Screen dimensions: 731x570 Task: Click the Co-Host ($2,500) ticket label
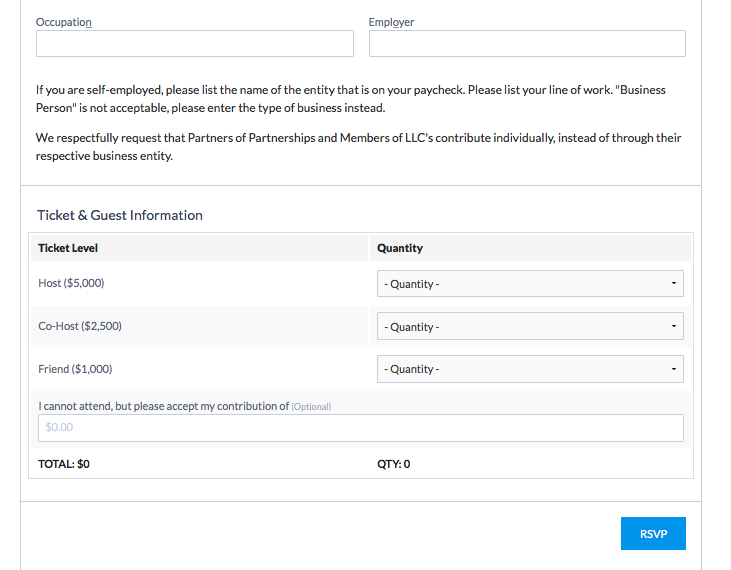point(80,327)
